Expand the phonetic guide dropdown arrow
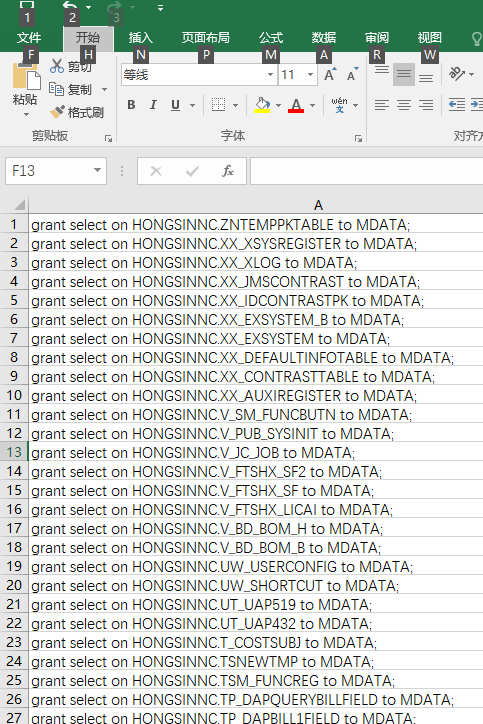This screenshot has height=724, width=483. coord(356,105)
